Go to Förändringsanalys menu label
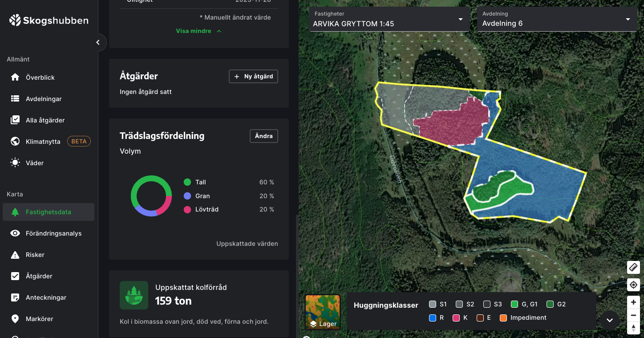Viewport: 644px width, 338px height. click(53, 233)
